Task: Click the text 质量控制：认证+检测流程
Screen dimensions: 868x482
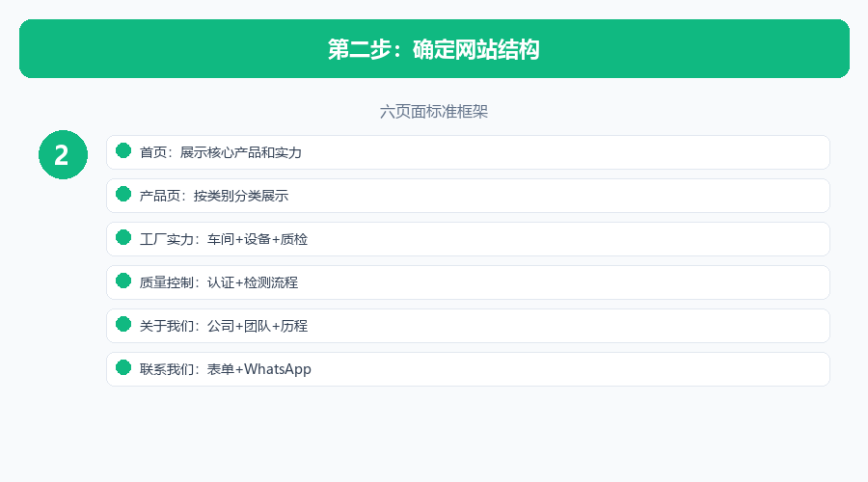Action: pyautogui.click(x=219, y=282)
